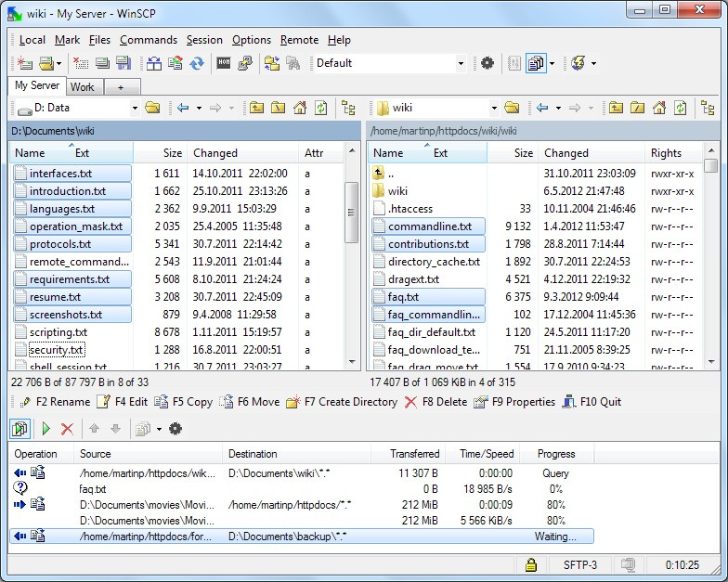Screen dimensions: 728x582
Task: Click the queue preferences gear icon
Action: point(175,429)
